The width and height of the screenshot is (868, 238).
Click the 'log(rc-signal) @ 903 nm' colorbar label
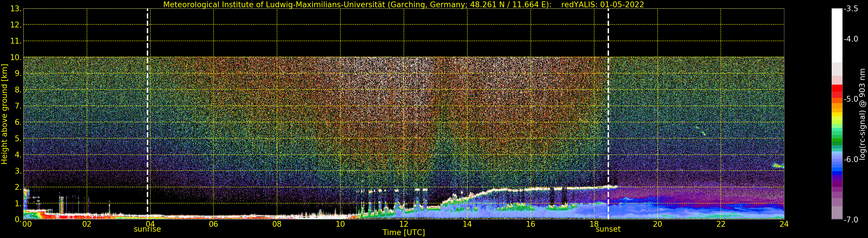[x=862, y=114]
